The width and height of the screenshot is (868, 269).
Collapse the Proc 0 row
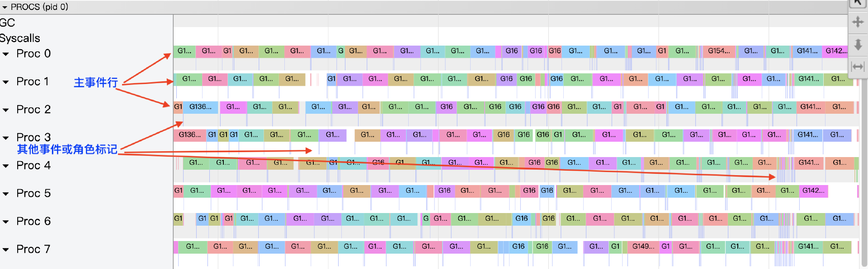tap(6, 54)
